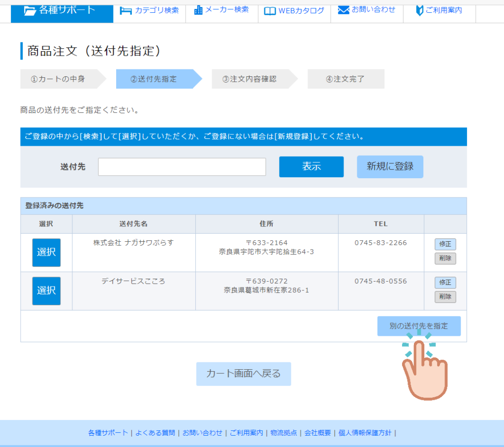The width and height of the screenshot is (504, 447).
Task: Open the WEBカタログ menu item
Action: [x=301, y=11]
